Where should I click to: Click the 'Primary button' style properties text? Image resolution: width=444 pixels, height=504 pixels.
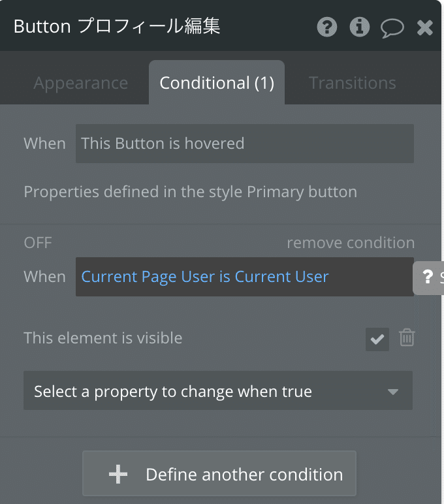190,192
